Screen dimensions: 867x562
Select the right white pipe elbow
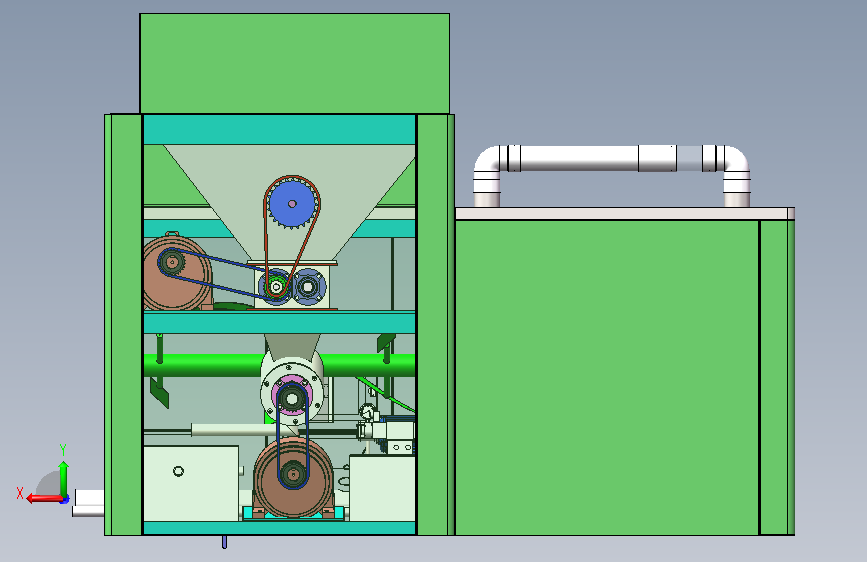(x=737, y=159)
